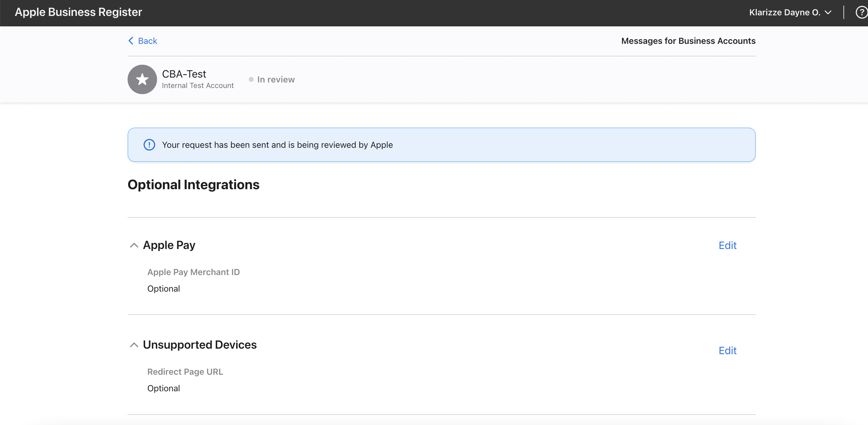Click the 'In review' status label
The image size is (868, 425).
pos(276,79)
